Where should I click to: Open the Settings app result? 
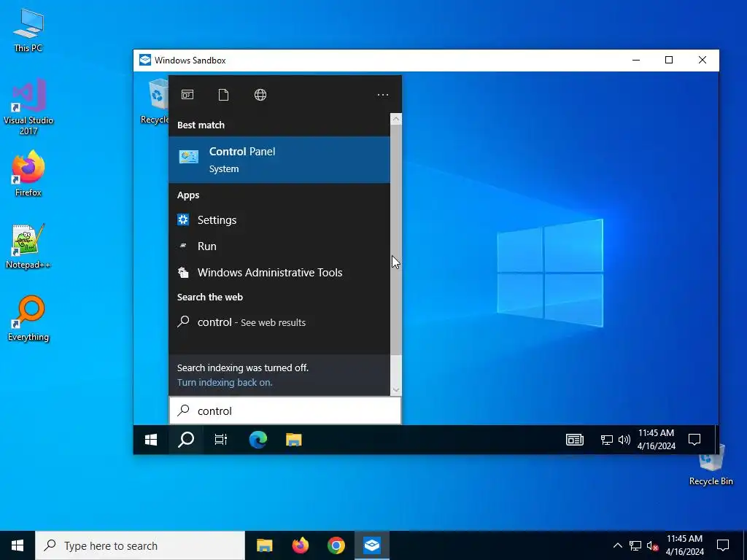click(x=279, y=220)
